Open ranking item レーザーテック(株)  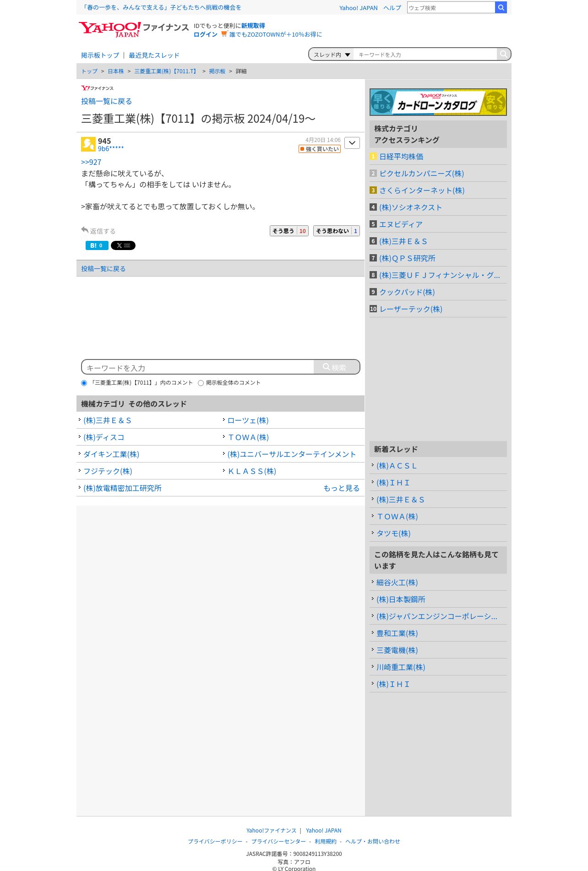click(x=411, y=309)
